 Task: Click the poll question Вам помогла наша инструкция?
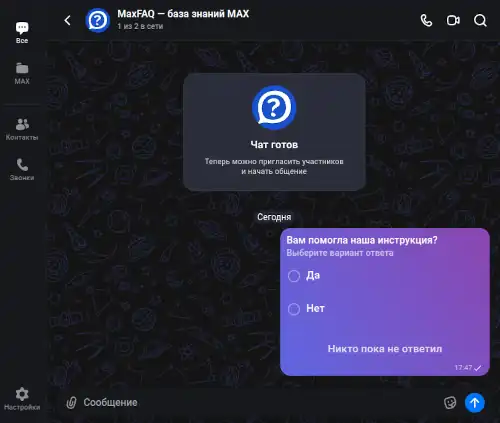point(362,240)
